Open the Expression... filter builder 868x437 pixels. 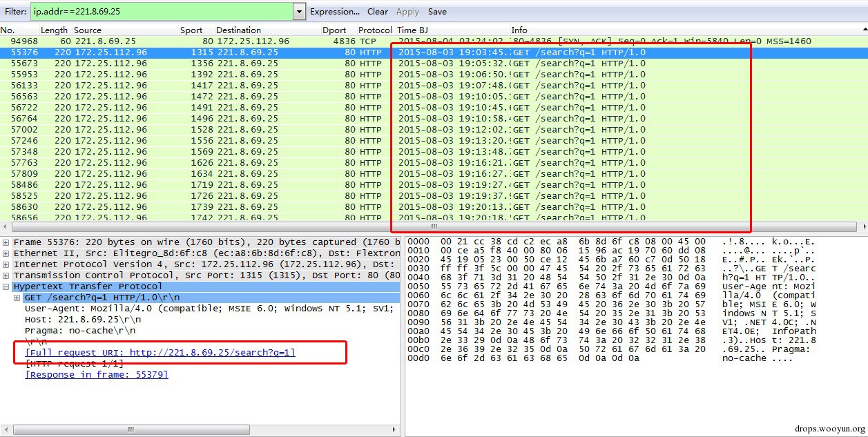[x=335, y=12]
